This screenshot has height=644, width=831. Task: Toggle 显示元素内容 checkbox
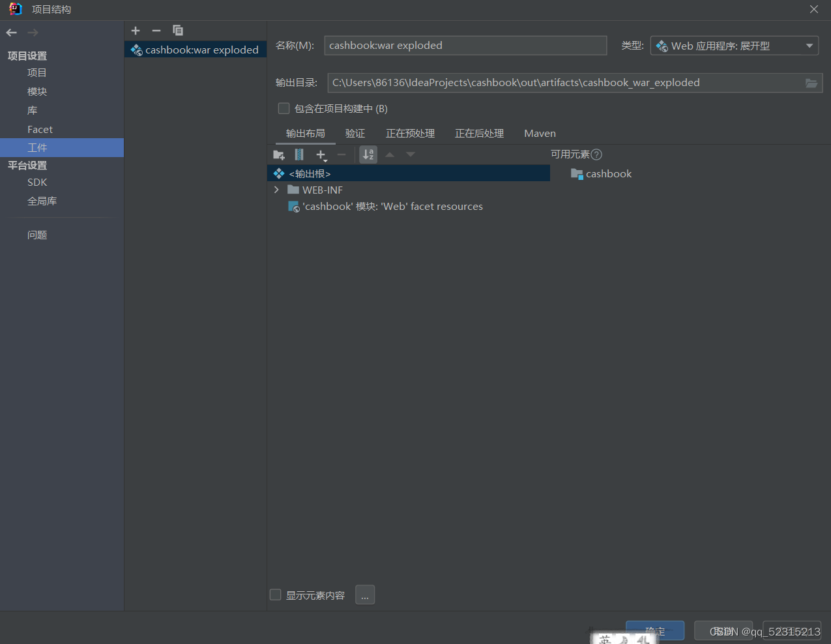[x=275, y=594]
